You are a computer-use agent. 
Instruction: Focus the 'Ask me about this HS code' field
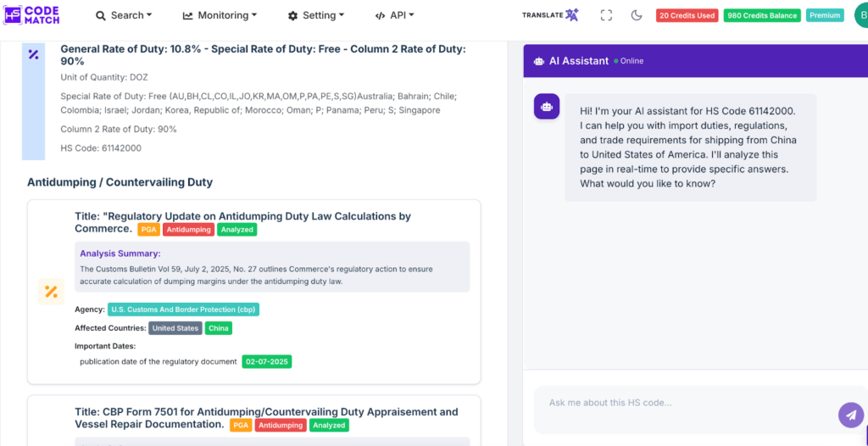click(678, 404)
